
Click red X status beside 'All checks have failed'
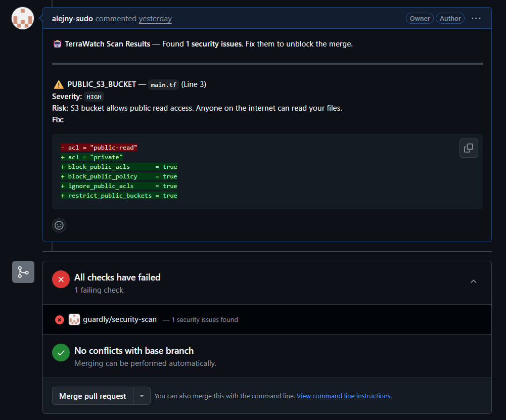[61, 279]
